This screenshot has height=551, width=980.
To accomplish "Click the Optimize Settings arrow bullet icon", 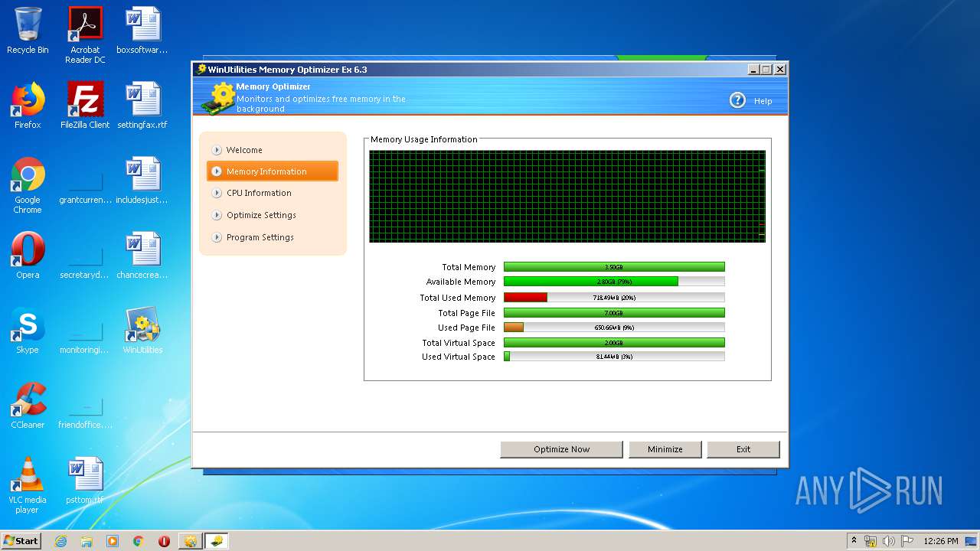I will (x=217, y=215).
